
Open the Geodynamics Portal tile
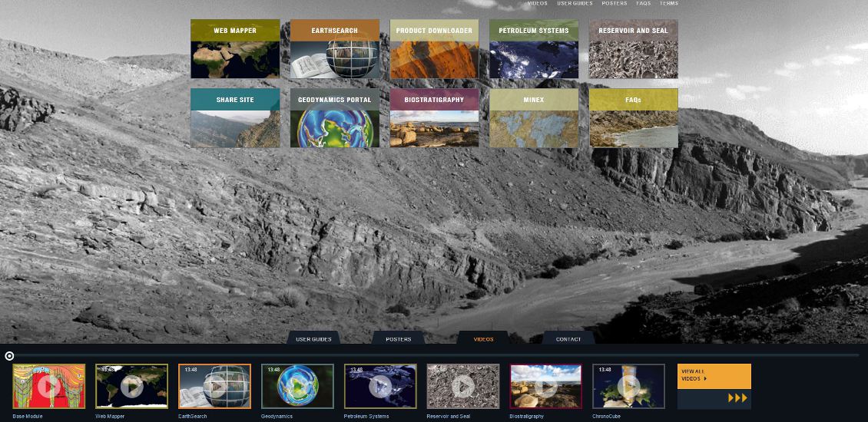point(334,118)
